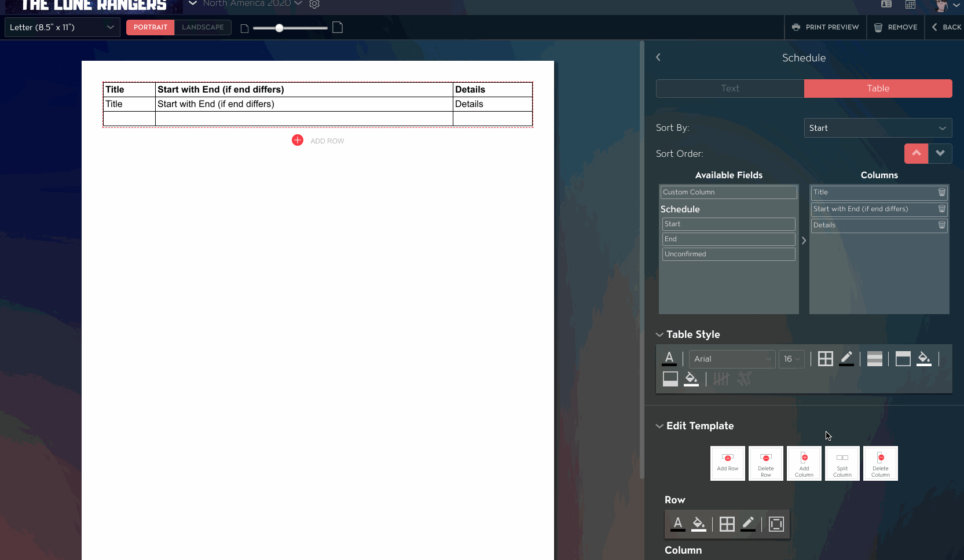Open tour settings gear icon
This screenshot has width=964, height=560.
coord(314,4)
